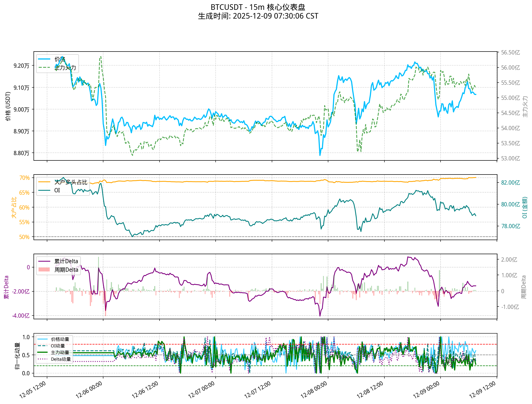The image size is (532, 404).
Task: Click the 主力动量 green legend entry
Action: click(x=60, y=352)
